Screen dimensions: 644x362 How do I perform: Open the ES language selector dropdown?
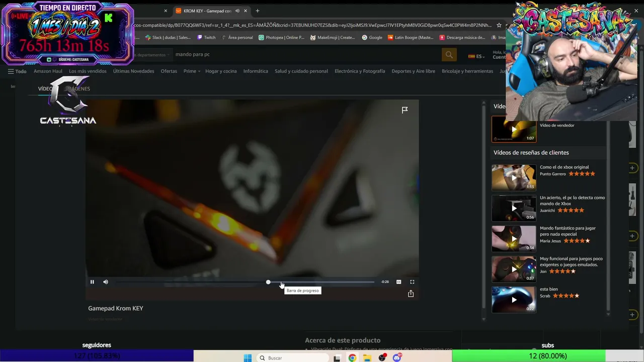(x=476, y=56)
